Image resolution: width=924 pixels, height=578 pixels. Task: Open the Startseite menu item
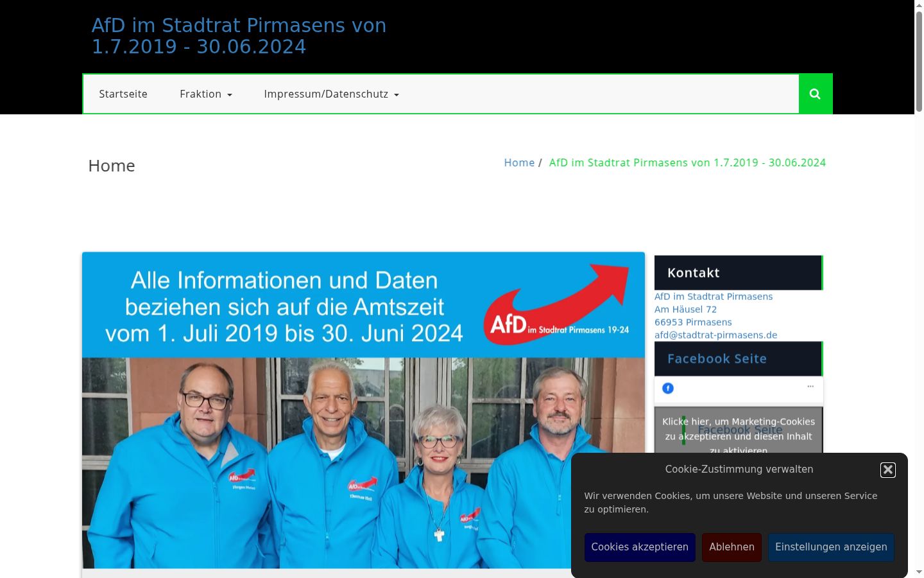click(x=123, y=94)
